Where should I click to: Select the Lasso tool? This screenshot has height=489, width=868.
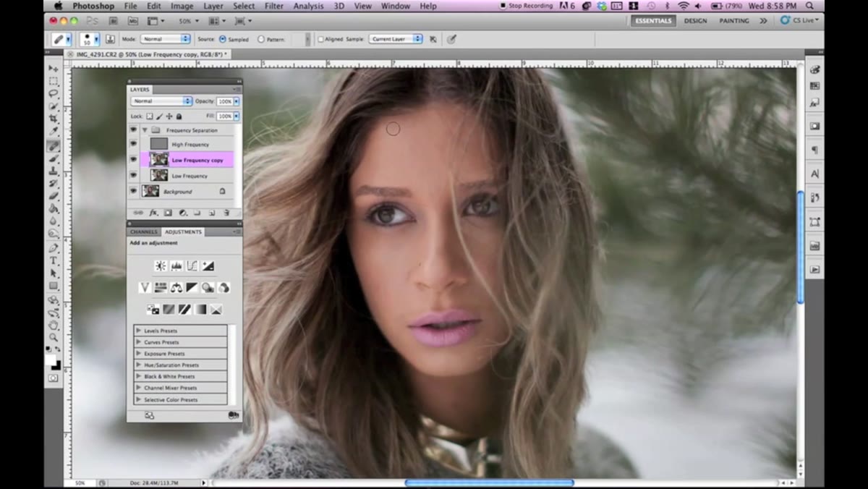pos(54,93)
